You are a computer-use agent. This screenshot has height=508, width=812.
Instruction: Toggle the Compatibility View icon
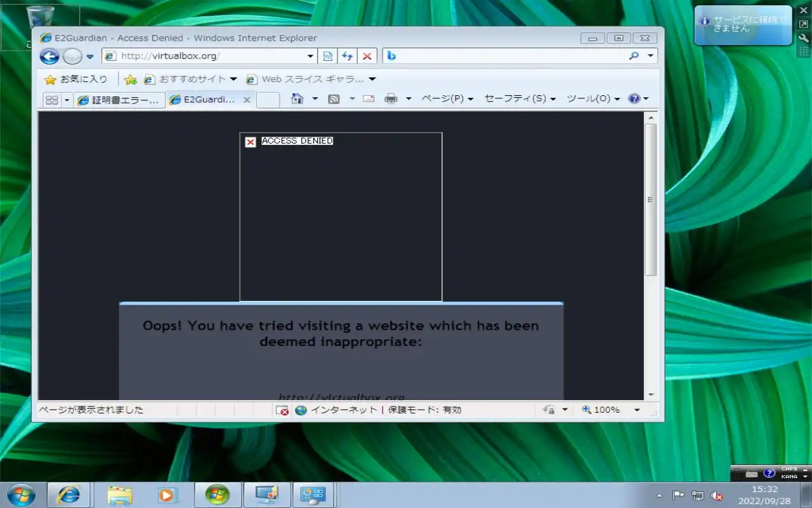327,56
